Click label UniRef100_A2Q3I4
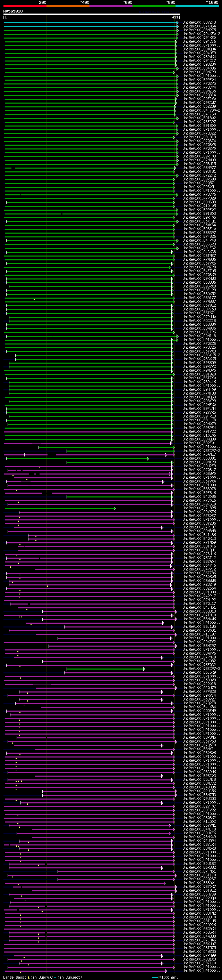The image size is (222, 980). point(199,95)
